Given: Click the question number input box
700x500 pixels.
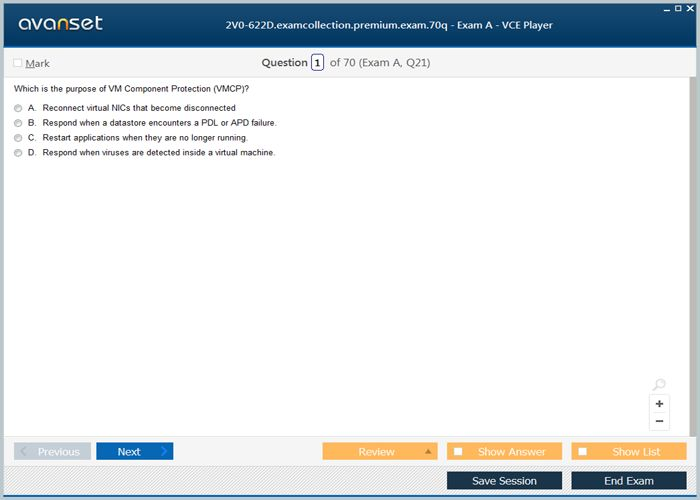Looking at the screenshot, I should pos(317,63).
